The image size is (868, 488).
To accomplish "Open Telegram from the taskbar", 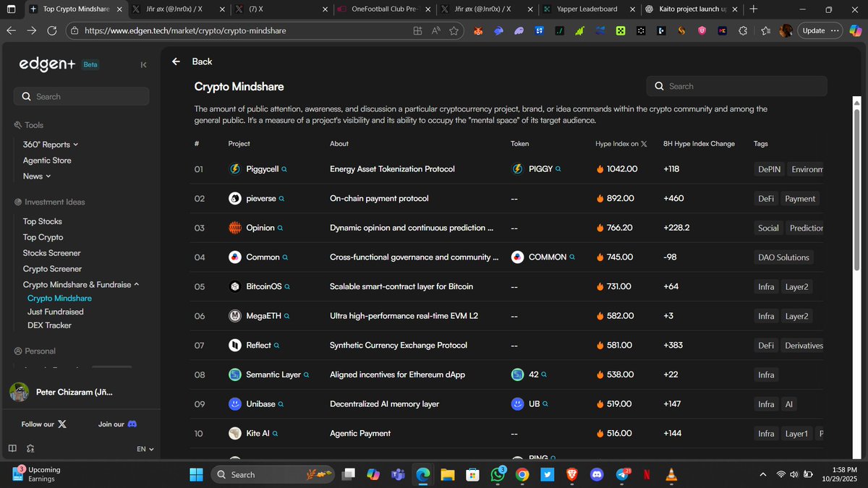I will coord(622,475).
